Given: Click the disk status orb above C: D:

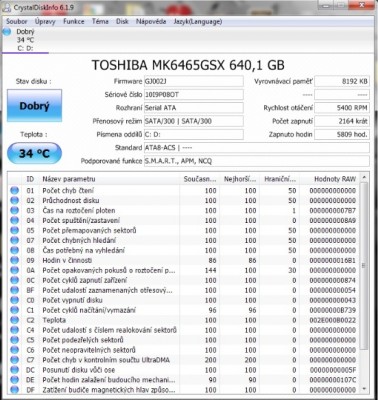Looking at the screenshot, I should [x=6, y=32].
